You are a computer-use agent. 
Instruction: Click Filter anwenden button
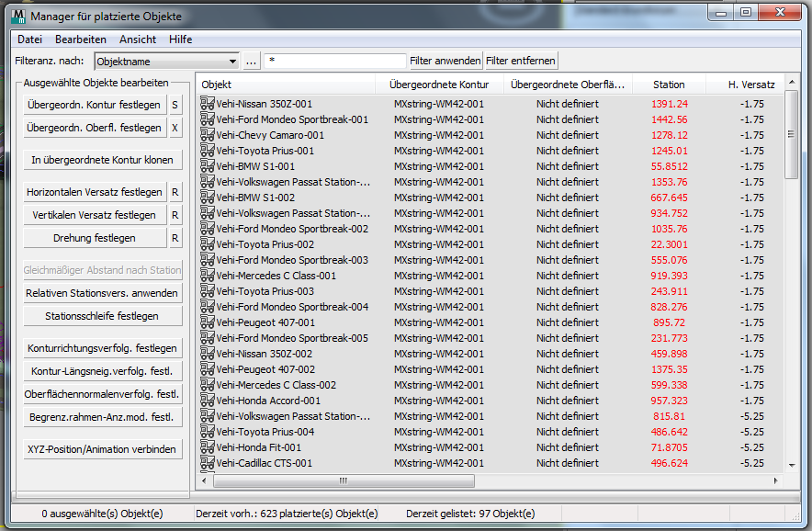(x=445, y=61)
